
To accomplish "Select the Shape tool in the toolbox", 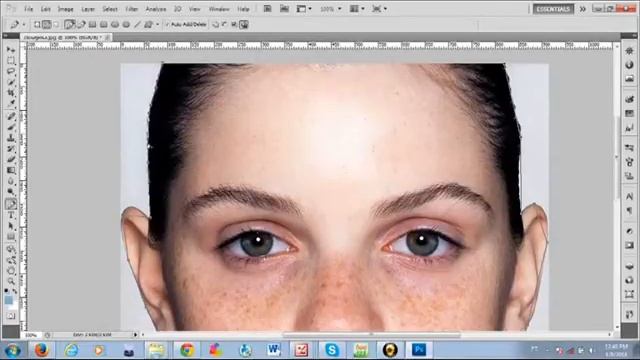I will [11, 236].
